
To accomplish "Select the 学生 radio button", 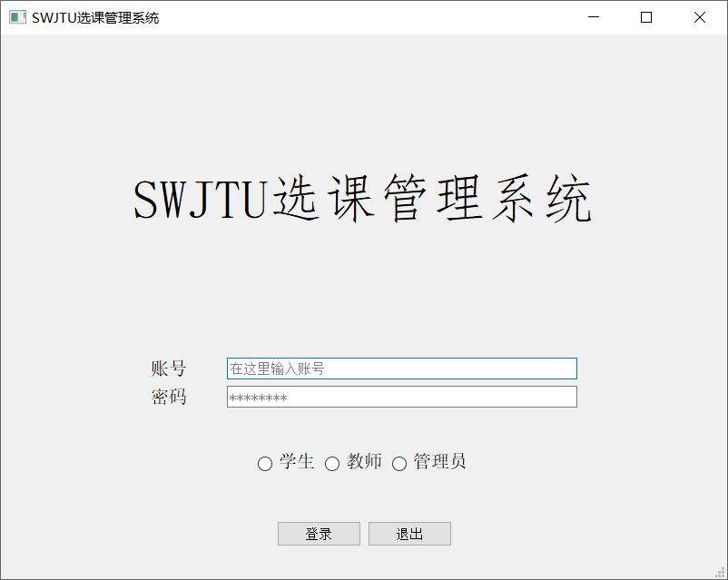I will [x=265, y=463].
